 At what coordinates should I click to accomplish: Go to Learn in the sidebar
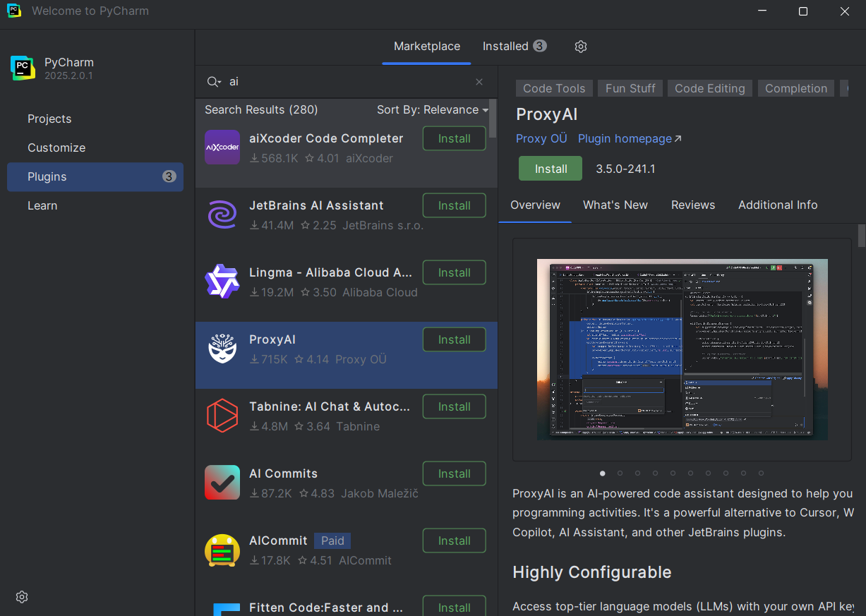(42, 206)
